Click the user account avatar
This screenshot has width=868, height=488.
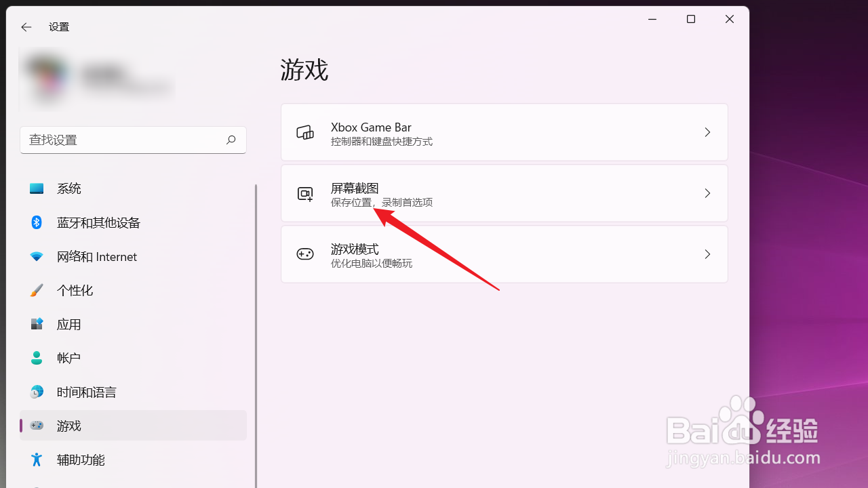point(46,78)
